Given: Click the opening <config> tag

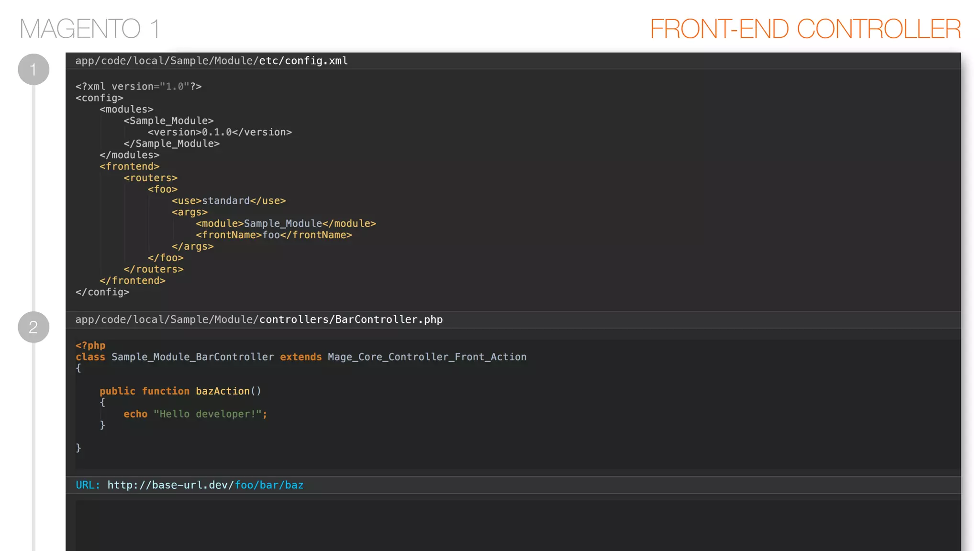Looking at the screenshot, I should coord(100,98).
